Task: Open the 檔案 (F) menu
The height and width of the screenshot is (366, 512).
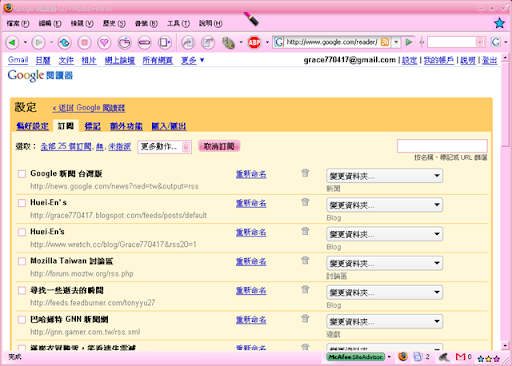Action: click(x=18, y=23)
